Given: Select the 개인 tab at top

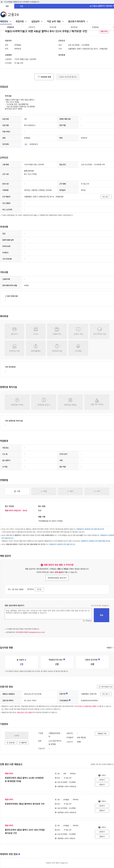Looking at the screenshot, I should [x=7, y=6].
